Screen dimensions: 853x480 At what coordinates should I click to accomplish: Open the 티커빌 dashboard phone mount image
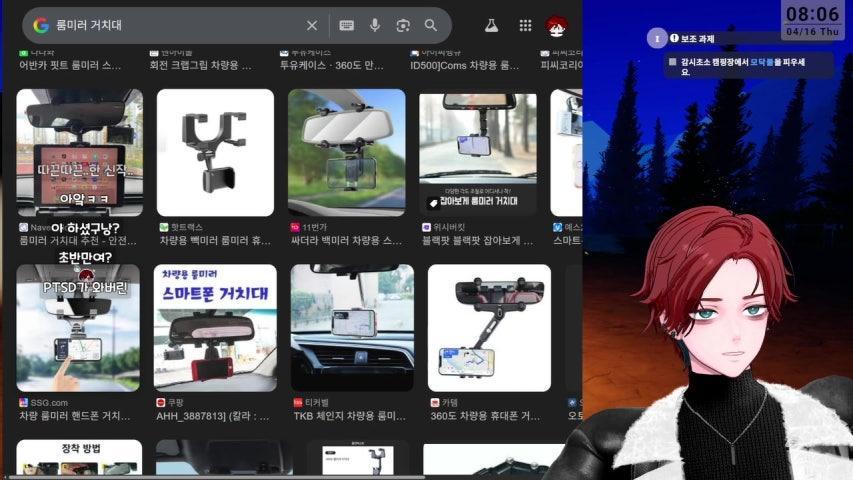click(x=353, y=328)
